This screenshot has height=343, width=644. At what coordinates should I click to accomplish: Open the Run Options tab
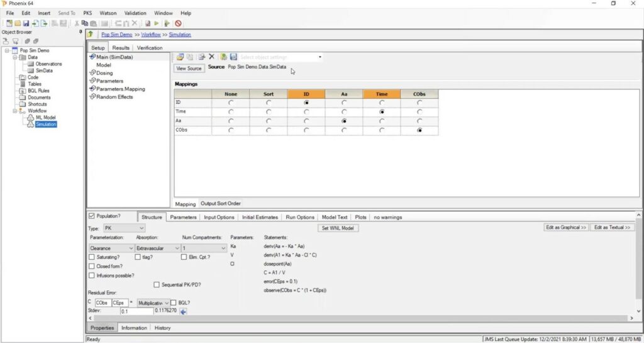(300, 217)
